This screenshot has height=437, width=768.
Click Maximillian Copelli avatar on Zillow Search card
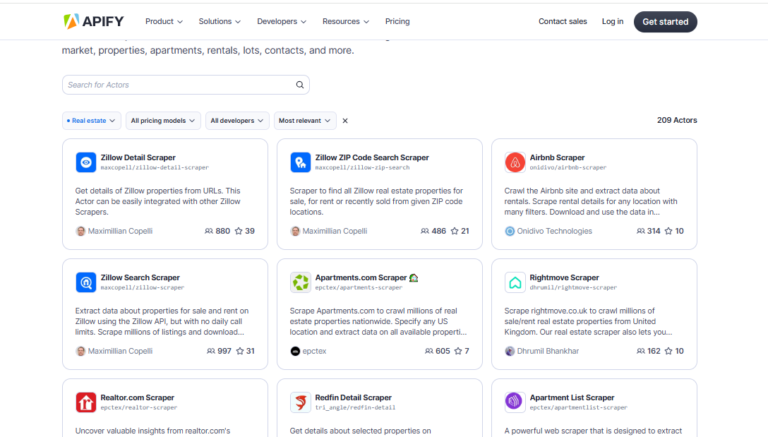click(81, 351)
